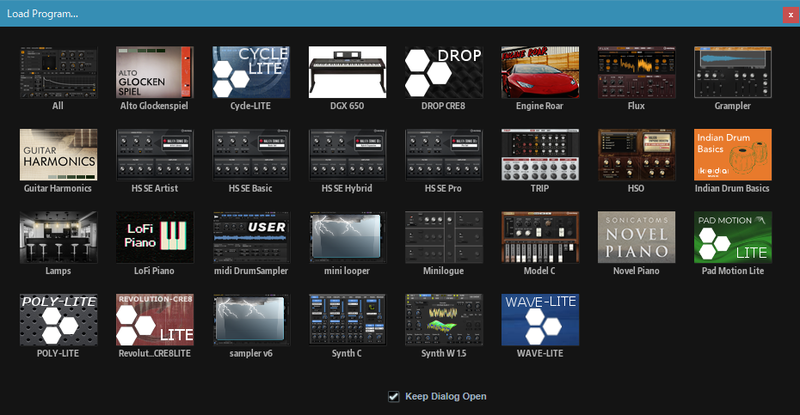
Task: Open the HS SE Hybrid program
Action: [x=347, y=155]
